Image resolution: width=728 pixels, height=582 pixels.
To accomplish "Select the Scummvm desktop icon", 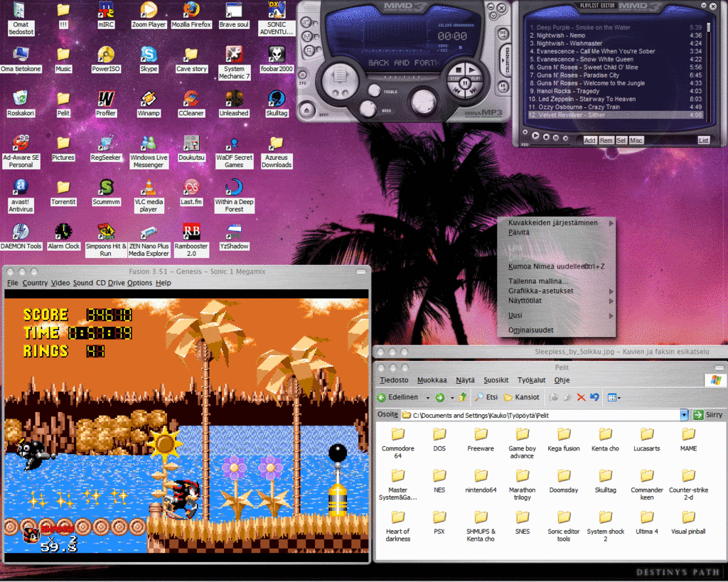I will point(106,193).
